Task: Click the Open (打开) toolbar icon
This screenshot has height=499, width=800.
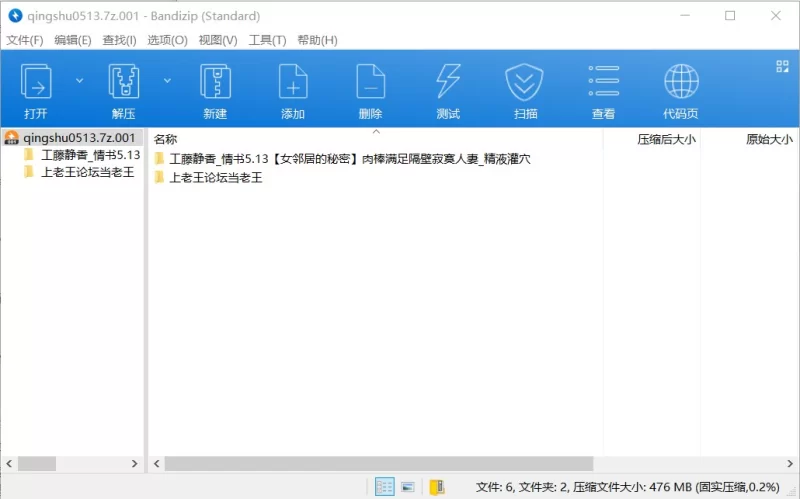Action: click(36, 82)
